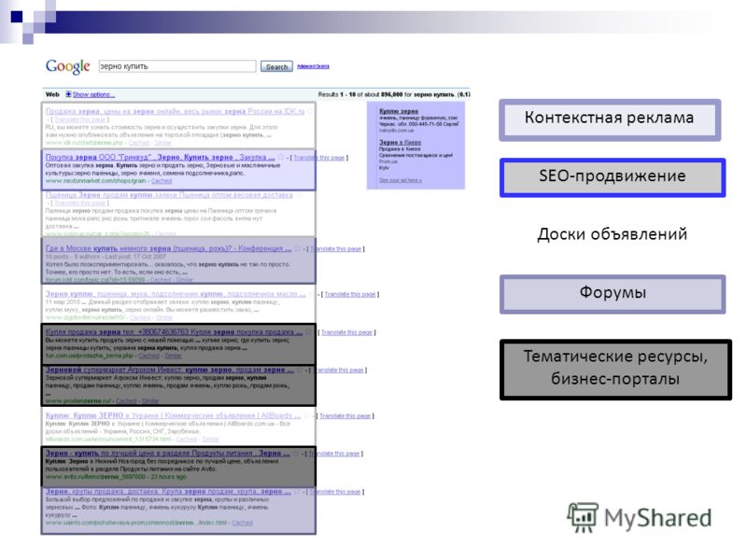The image size is (747, 560).
Task: Click the 'See your ad here' link
Action: click(x=401, y=180)
